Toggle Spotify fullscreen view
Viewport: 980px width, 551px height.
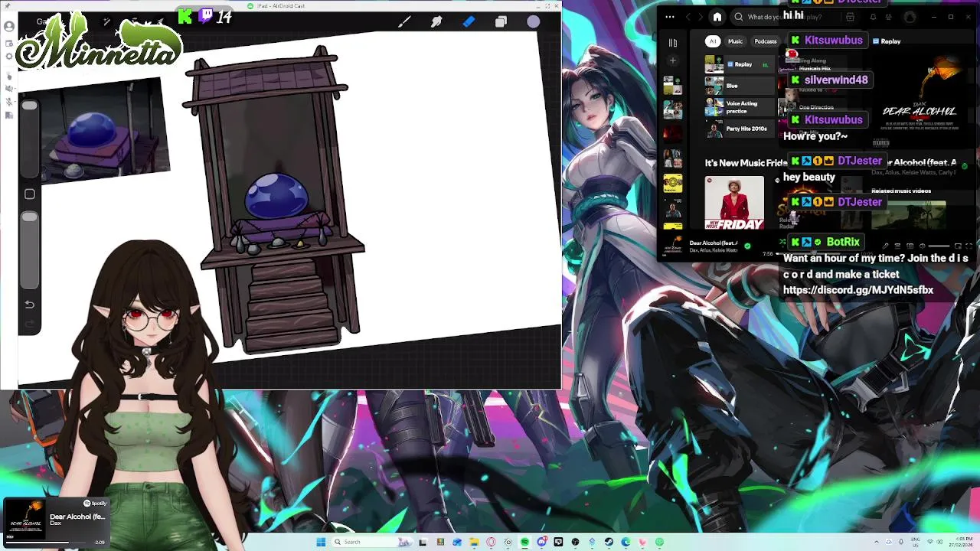[969, 246]
